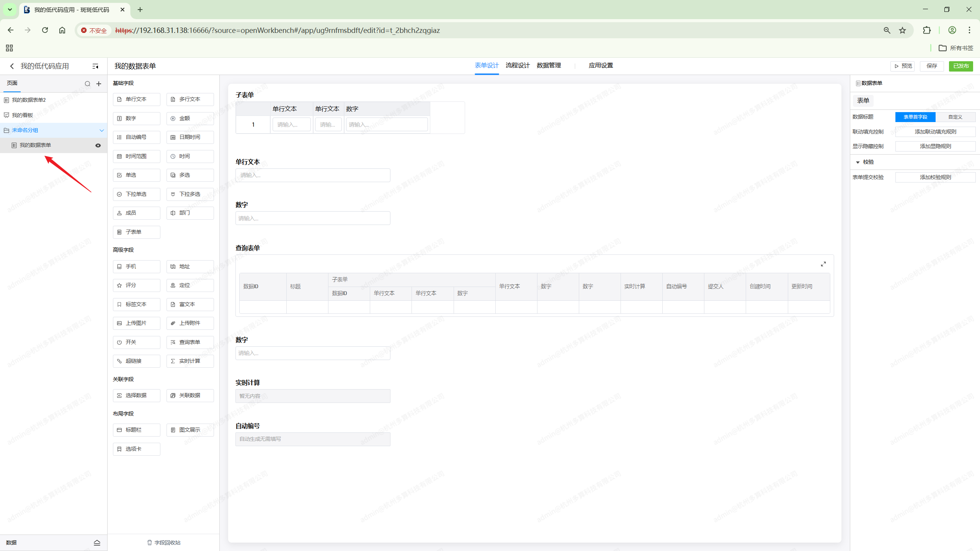This screenshot has width=980, height=551.
Task: Click the 保存 button
Action: pos(931,66)
